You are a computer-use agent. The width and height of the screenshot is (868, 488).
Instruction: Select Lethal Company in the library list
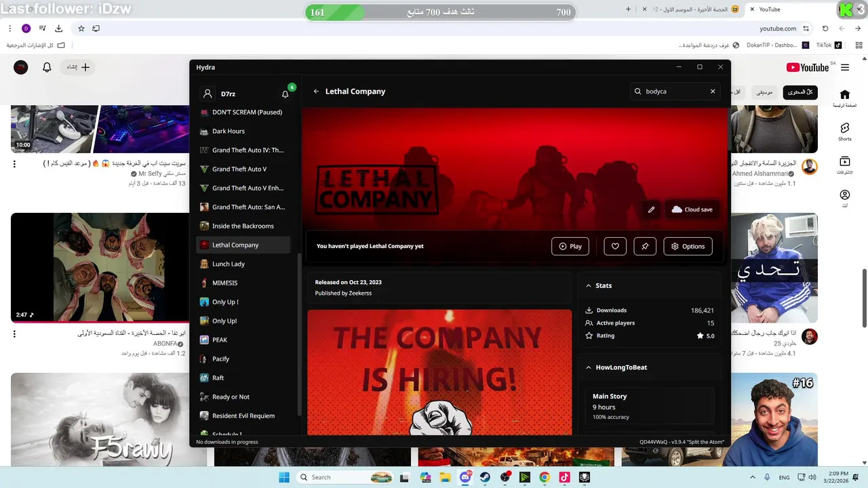point(243,245)
